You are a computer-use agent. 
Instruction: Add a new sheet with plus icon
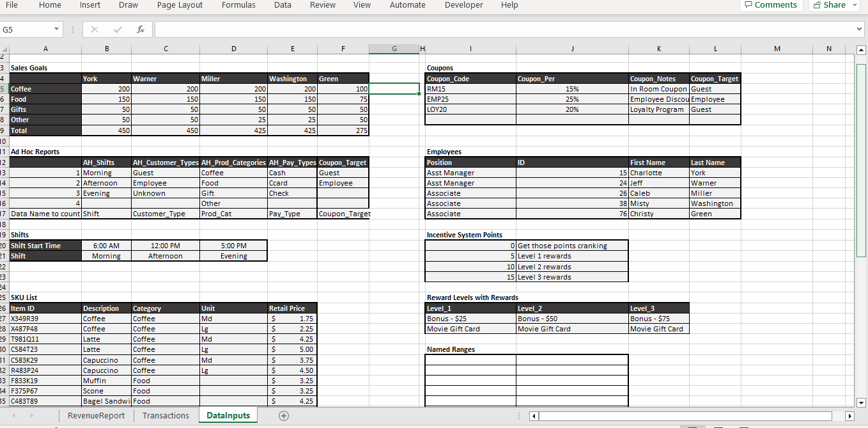pos(283,416)
